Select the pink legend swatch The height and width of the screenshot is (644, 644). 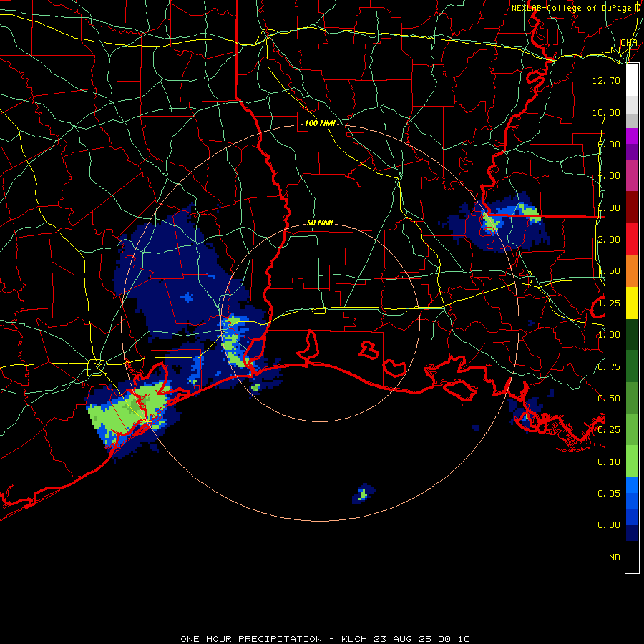632,175
